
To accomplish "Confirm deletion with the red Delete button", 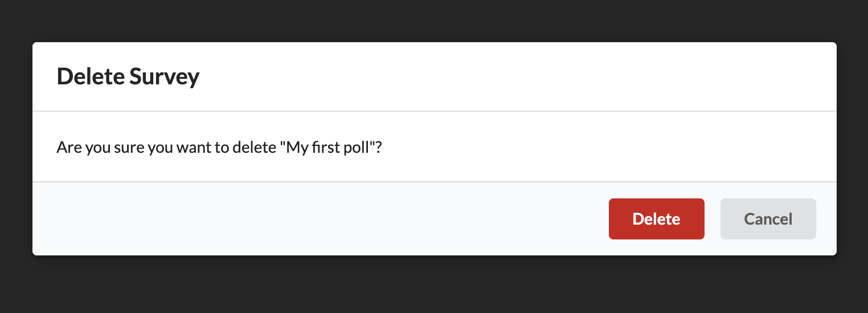I will (656, 219).
